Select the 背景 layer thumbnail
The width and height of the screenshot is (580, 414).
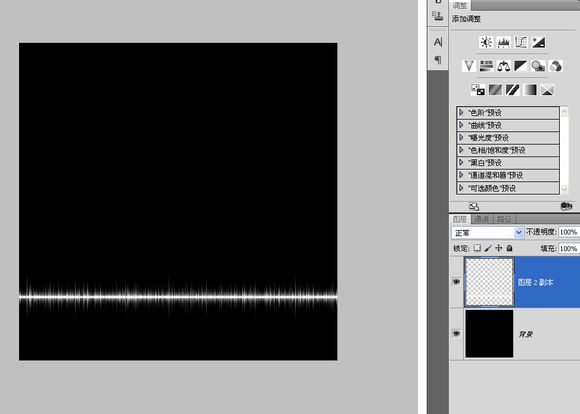tap(489, 334)
